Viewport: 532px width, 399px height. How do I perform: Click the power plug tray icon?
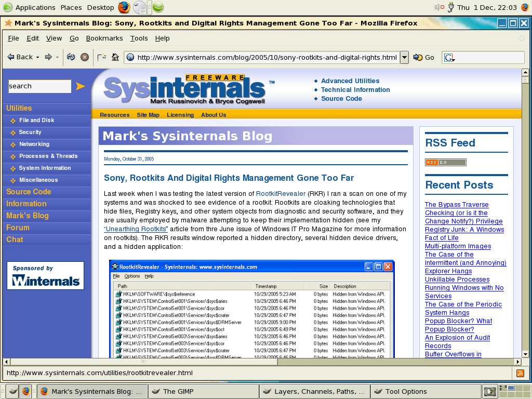(450, 7)
